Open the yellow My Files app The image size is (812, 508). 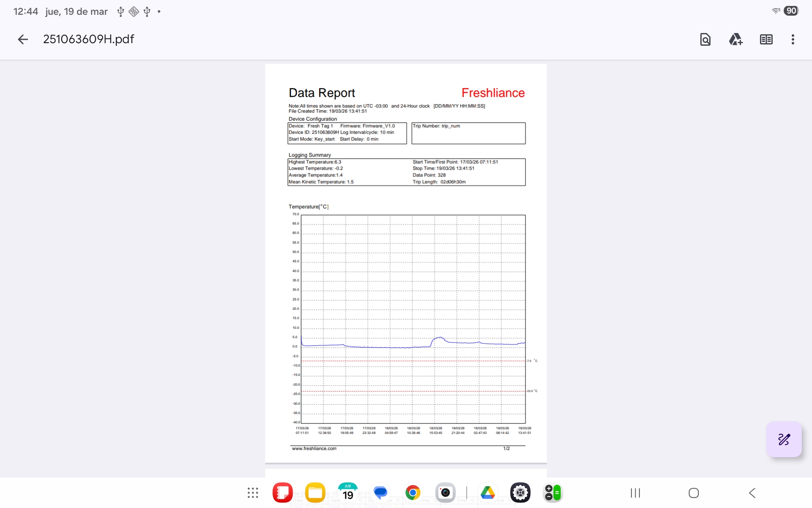click(x=315, y=493)
